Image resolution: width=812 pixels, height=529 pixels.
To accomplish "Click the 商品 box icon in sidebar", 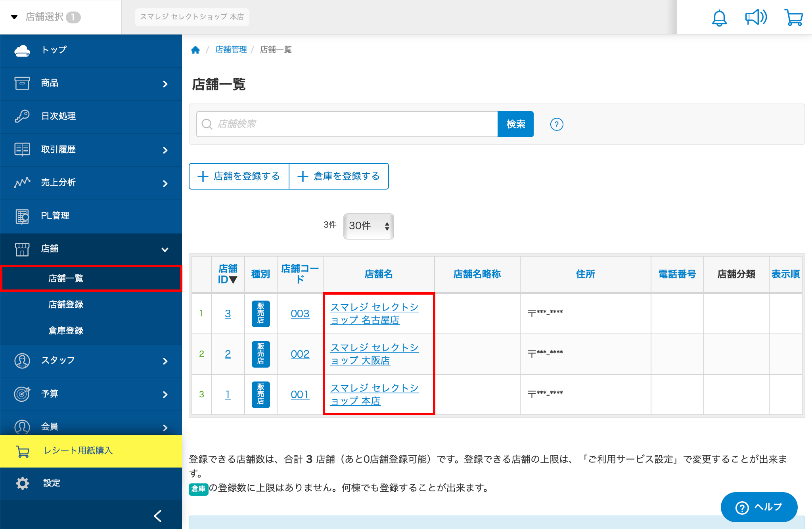I will coord(22,83).
